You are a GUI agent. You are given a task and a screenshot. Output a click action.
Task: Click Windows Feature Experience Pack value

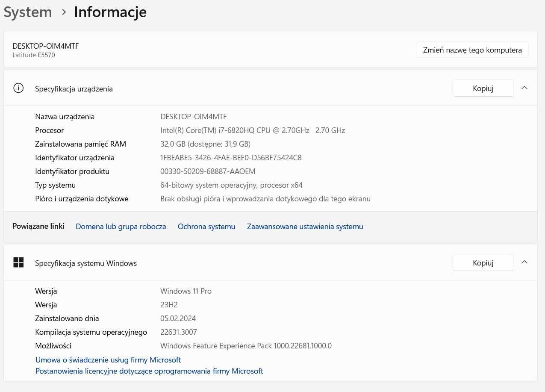pos(246,346)
